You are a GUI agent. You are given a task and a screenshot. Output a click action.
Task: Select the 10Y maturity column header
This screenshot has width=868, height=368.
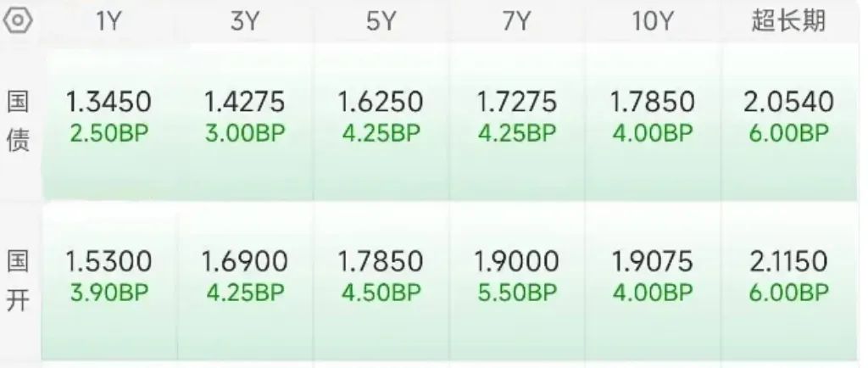pyautogui.click(x=652, y=22)
